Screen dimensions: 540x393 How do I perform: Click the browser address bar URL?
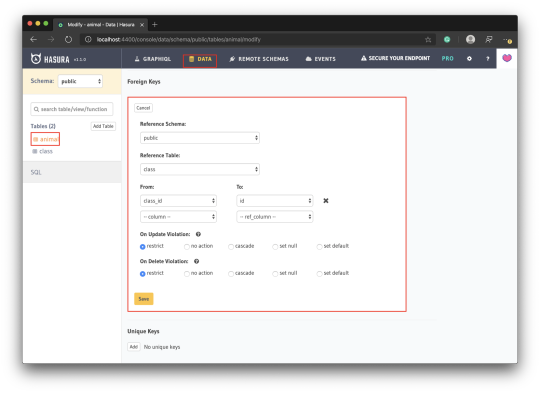pos(179,39)
